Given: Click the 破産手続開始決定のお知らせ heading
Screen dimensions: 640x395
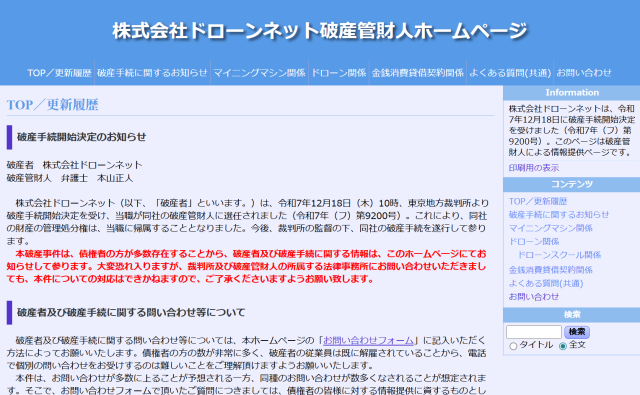Looking at the screenshot, I should [81, 137].
